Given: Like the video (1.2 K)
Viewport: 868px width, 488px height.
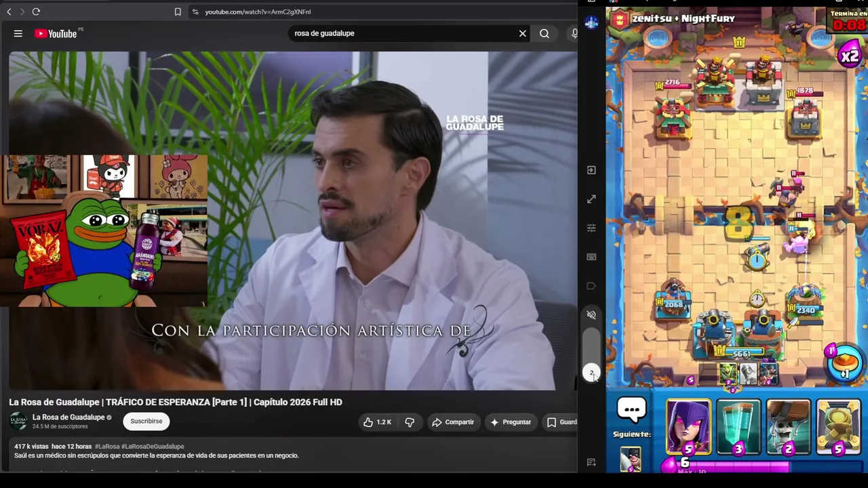Looking at the screenshot, I should pos(377,422).
